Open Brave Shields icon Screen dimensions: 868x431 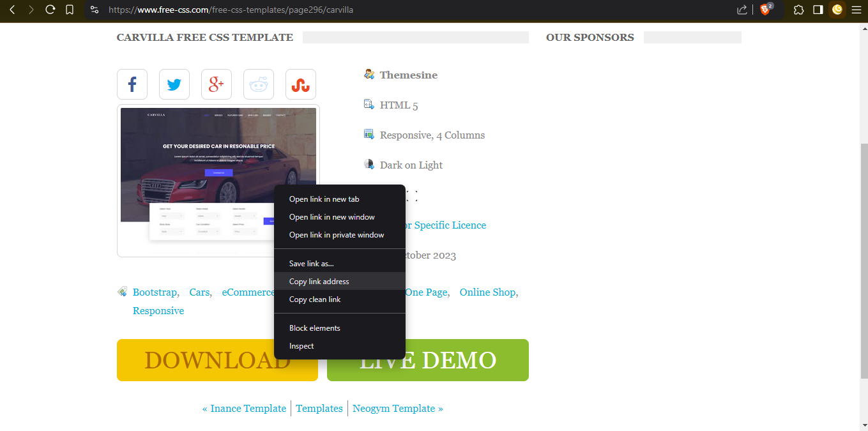pyautogui.click(x=765, y=10)
